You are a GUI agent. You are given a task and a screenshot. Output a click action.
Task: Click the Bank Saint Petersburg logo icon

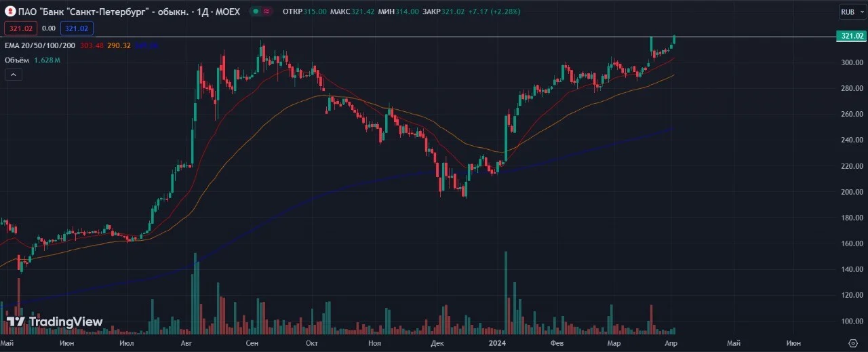tap(11, 12)
